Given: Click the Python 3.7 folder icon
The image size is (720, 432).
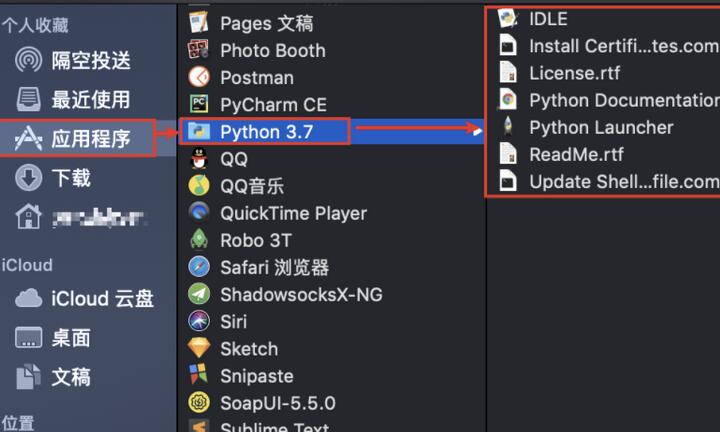Looking at the screenshot, I should click(199, 131).
